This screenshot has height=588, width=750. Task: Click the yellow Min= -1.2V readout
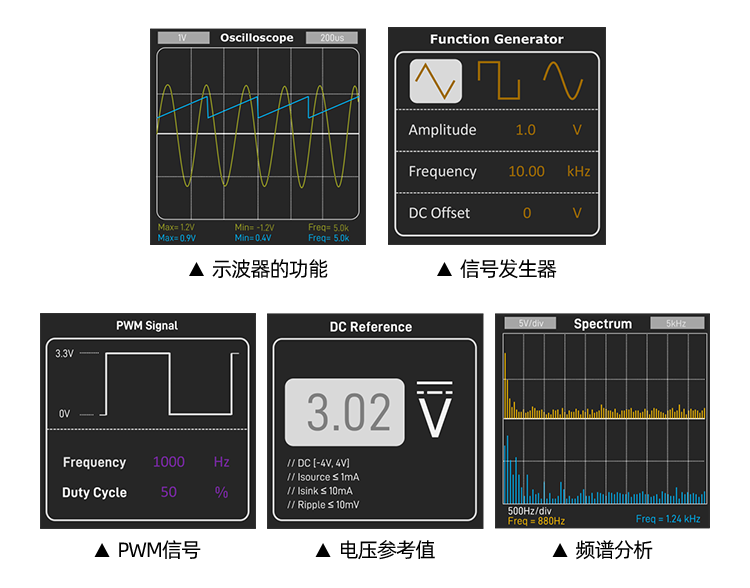[x=254, y=227]
